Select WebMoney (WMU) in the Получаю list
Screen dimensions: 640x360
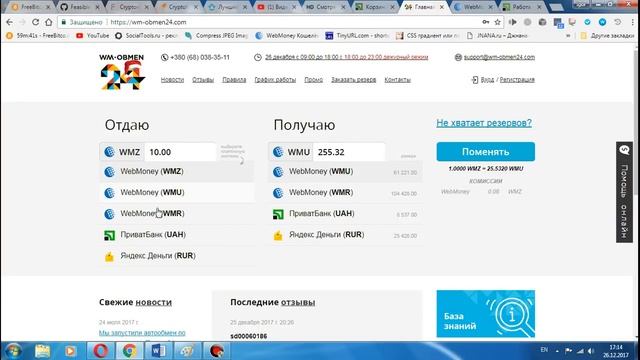(x=345, y=171)
